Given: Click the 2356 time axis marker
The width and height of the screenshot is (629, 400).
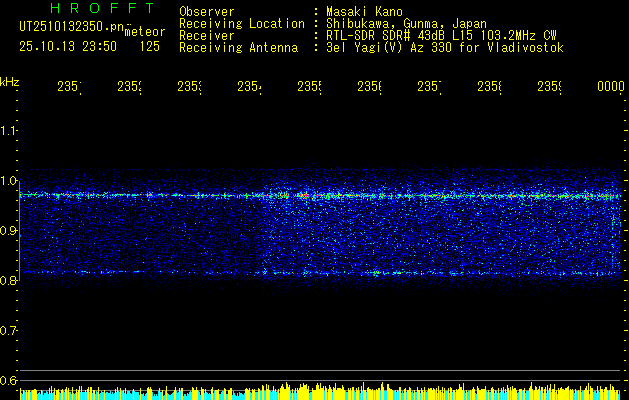Looking at the screenshot, I should point(369,87).
